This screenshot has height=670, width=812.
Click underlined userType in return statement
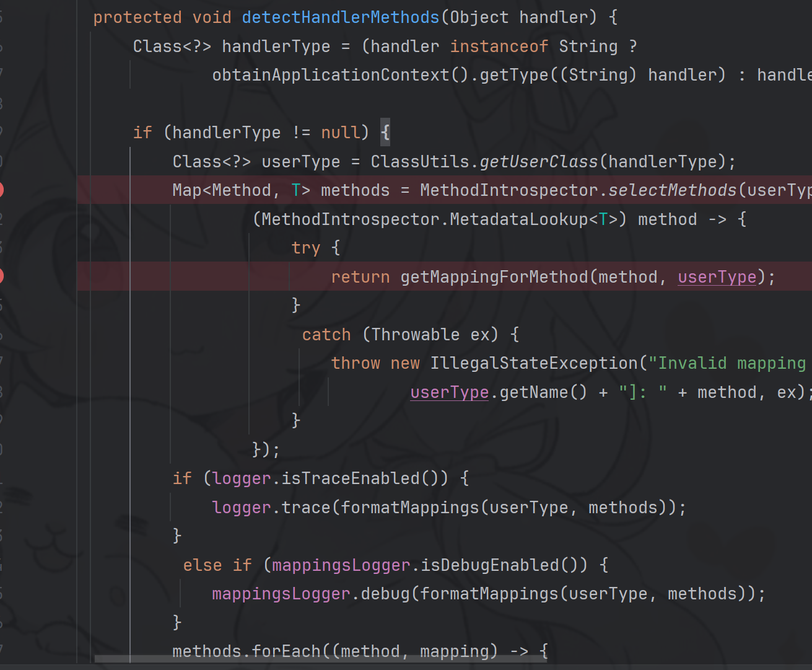[x=717, y=277]
